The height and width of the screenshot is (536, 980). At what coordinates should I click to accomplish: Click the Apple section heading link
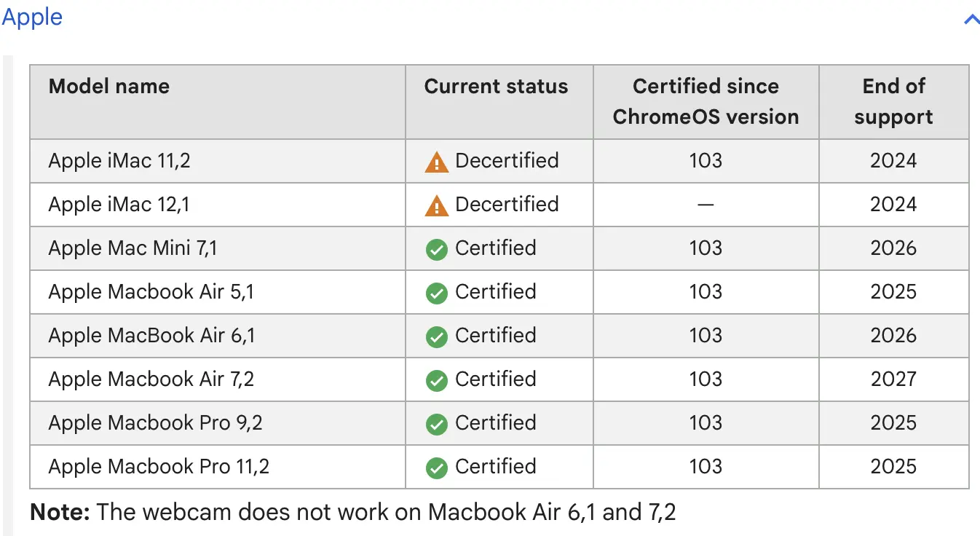(x=32, y=17)
